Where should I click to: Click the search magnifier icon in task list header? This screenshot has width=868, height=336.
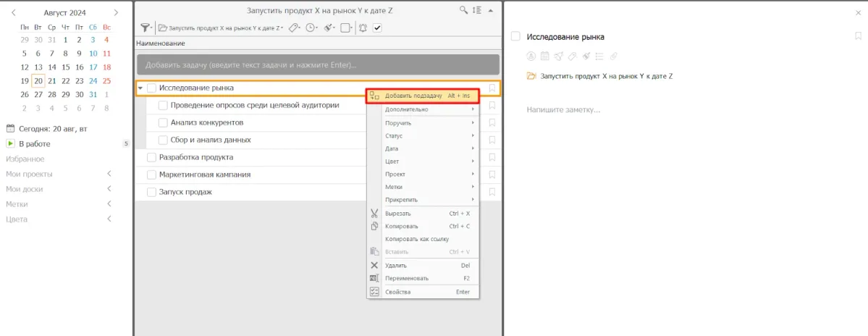tap(464, 10)
